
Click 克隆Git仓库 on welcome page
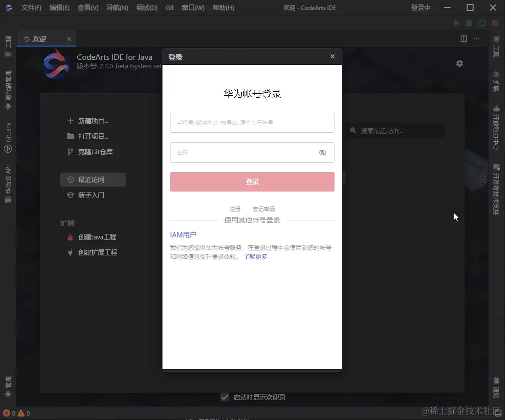click(x=90, y=152)
